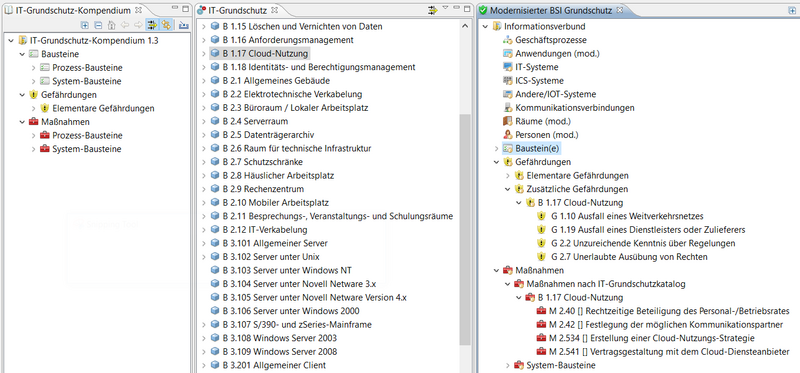Image resolution: width=800 pixels, height=373 pixels.
Task: Toggle the second highlighted link icon in Kompendium toolbar
Action: (x=166, y=25)
